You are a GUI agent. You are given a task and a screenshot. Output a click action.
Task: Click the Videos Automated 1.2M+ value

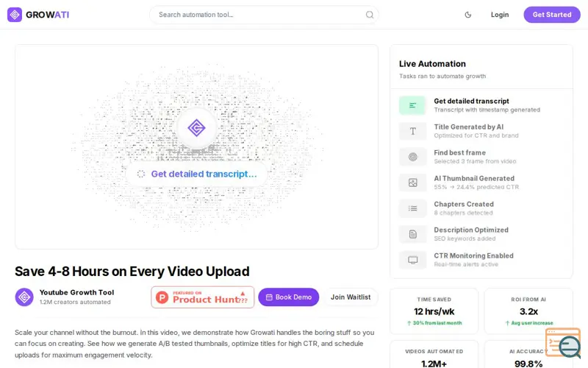coord(434,364)
